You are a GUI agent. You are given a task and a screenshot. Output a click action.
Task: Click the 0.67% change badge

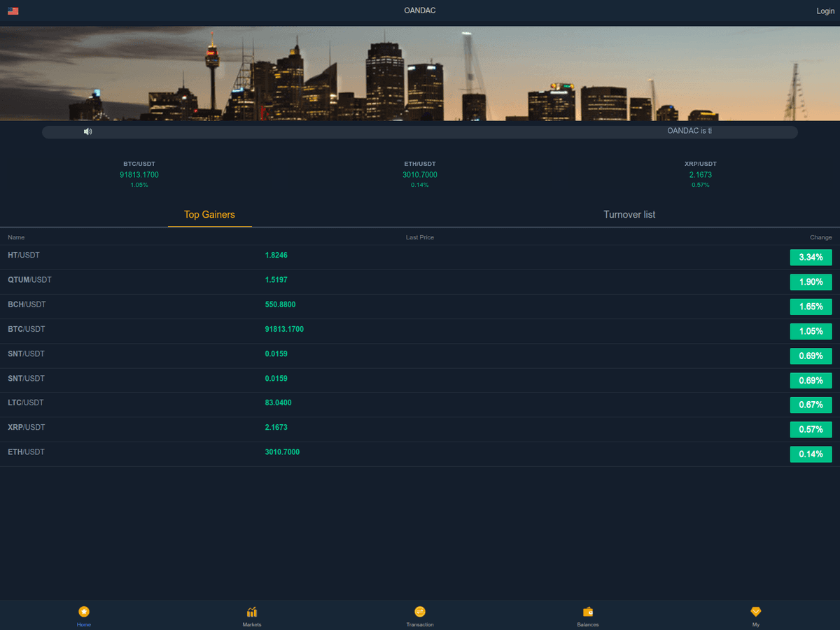[811, 405]
